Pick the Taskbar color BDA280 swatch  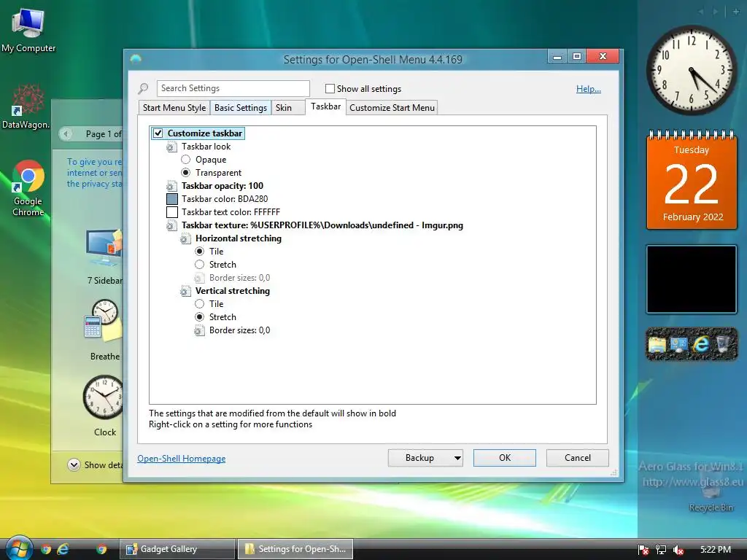coord(172,199)
